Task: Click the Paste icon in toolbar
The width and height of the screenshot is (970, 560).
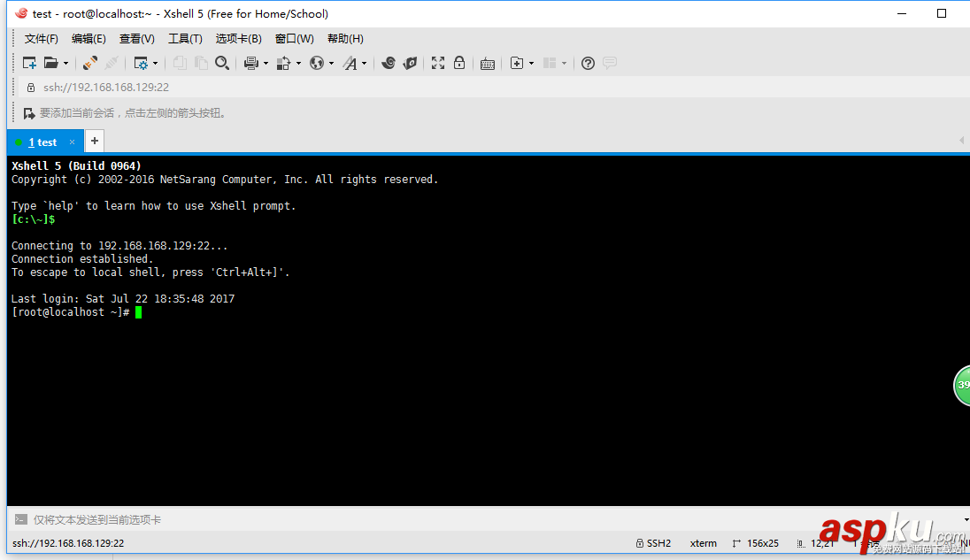Action: (201, 63)
